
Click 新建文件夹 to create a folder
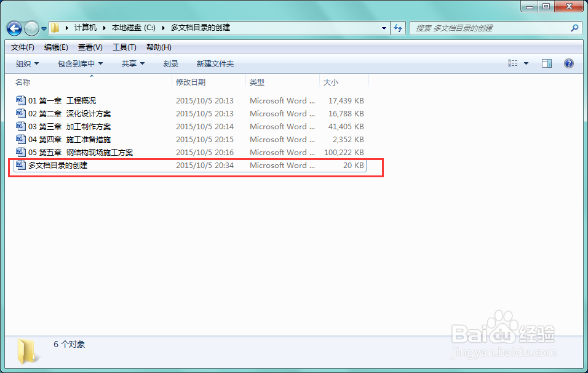[x=215, y=64]
